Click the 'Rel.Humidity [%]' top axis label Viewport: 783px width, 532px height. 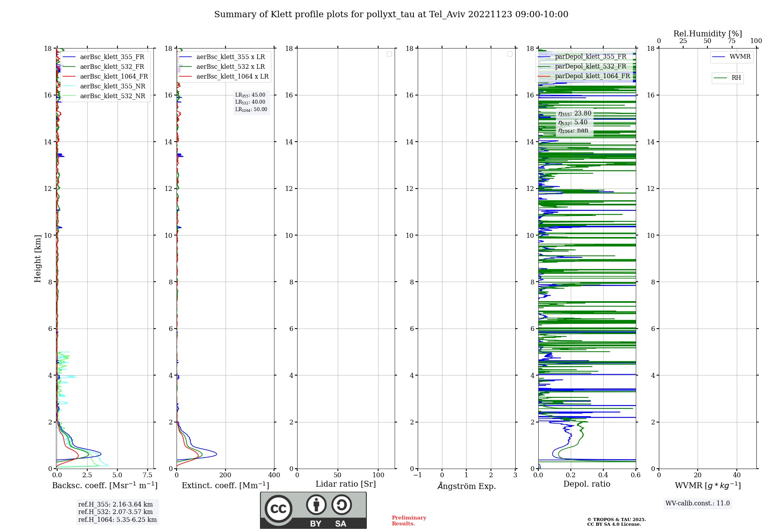707,34
